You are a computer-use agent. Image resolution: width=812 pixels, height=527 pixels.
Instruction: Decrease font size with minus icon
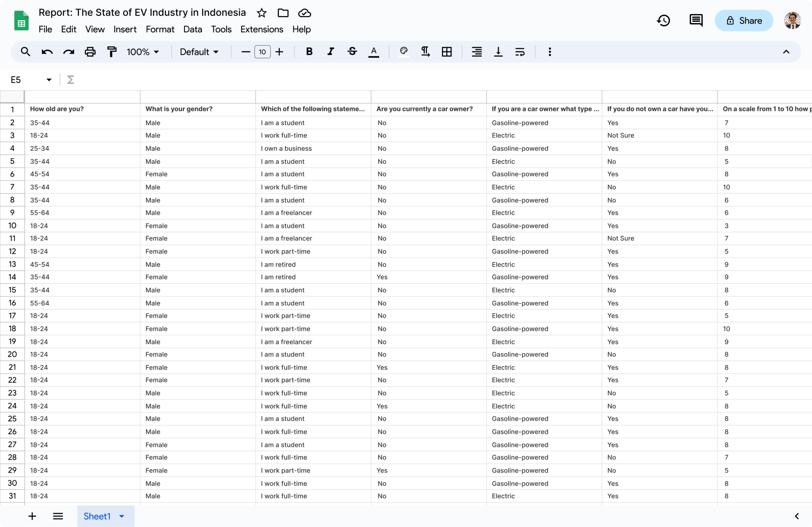[246, 52]
